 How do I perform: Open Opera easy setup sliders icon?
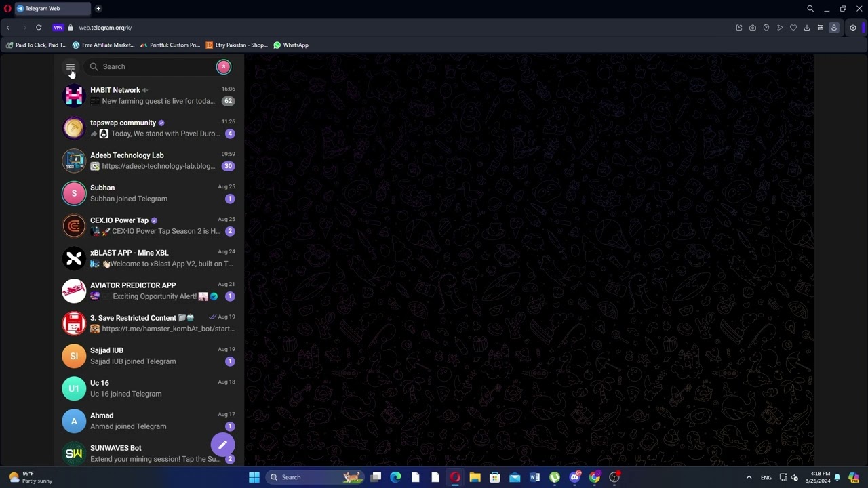(x=821, y=28)
